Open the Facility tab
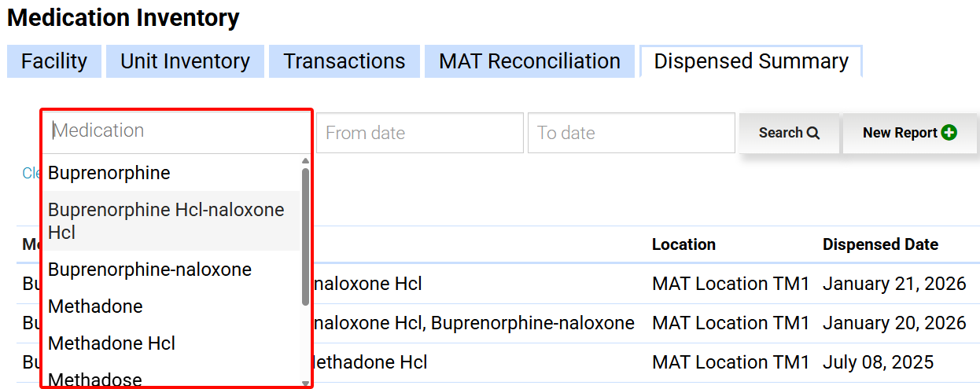This screenshot has width=980, height=389. (x=54, y=61)
